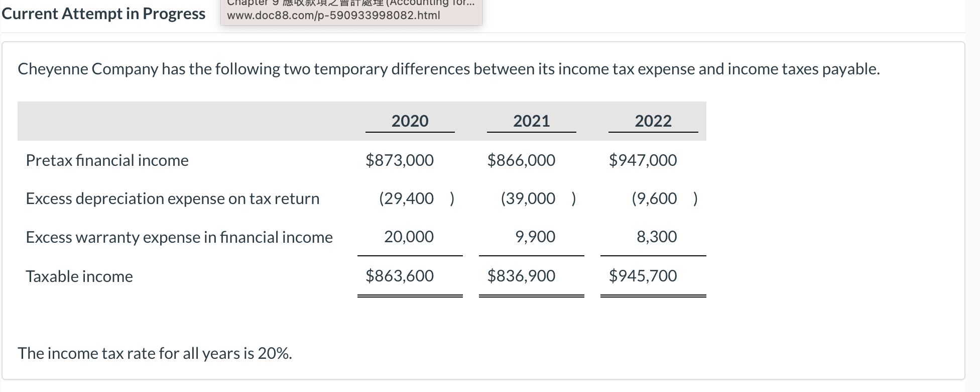
Task: Click the 2020 column header
Action: click(x=410, y=121)
